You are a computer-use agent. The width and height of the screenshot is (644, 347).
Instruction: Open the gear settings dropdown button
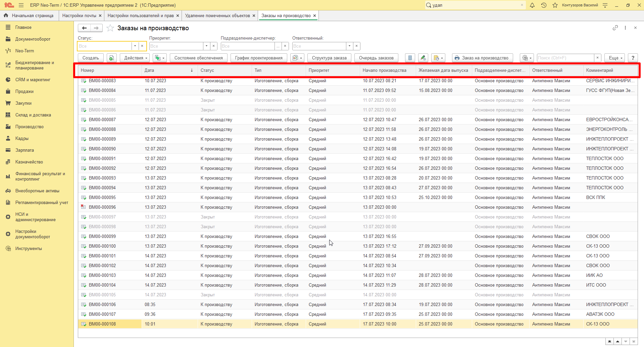coord(527,58)
